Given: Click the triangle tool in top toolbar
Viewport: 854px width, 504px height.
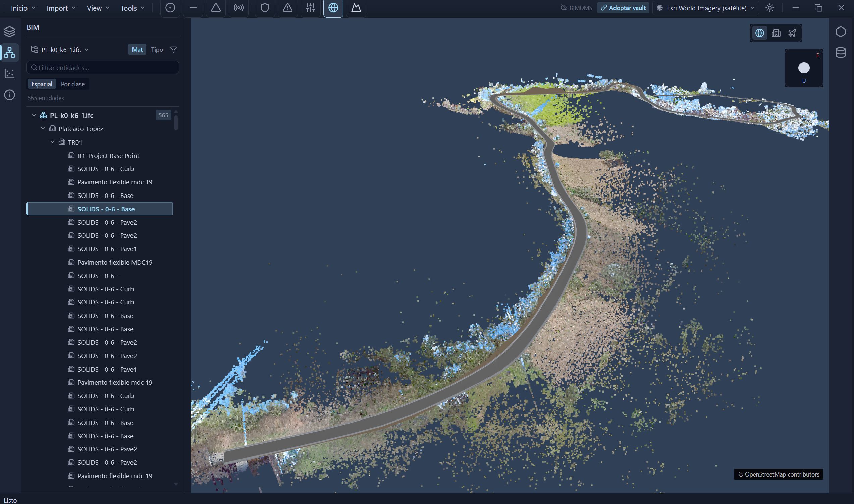Looking at the screenshot, I should tap(216, 8).
